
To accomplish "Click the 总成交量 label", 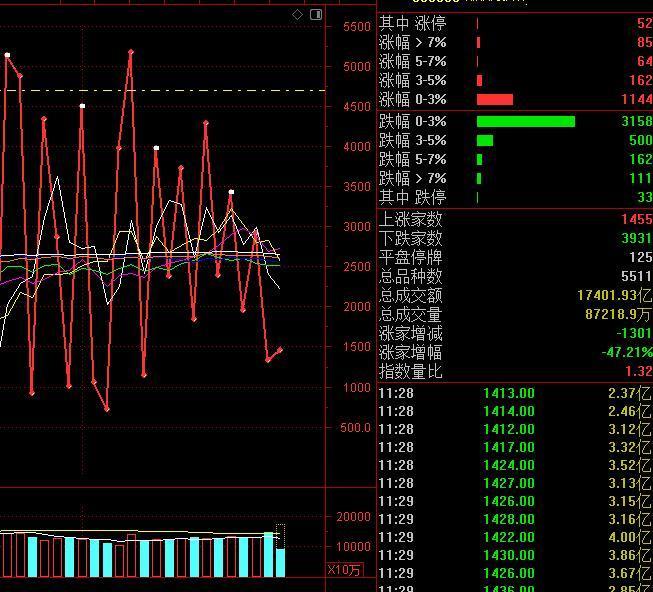I will pos(411,314).
